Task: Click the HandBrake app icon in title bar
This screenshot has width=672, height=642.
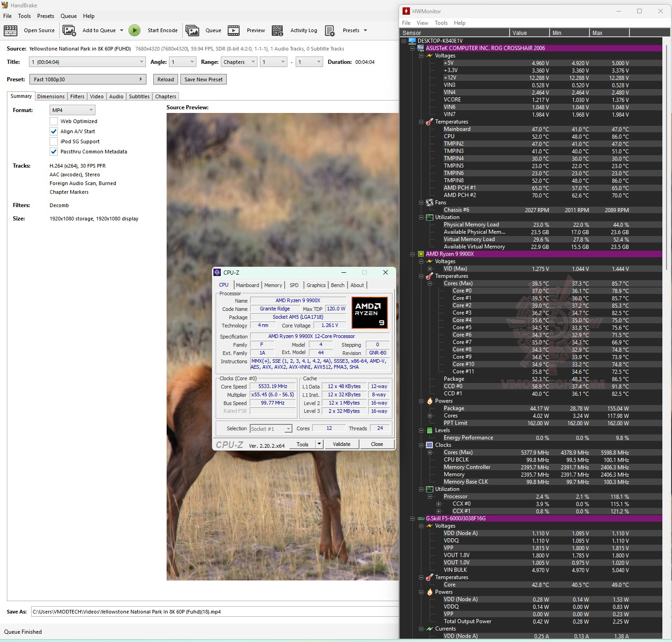Action: (x=5, y=5)
